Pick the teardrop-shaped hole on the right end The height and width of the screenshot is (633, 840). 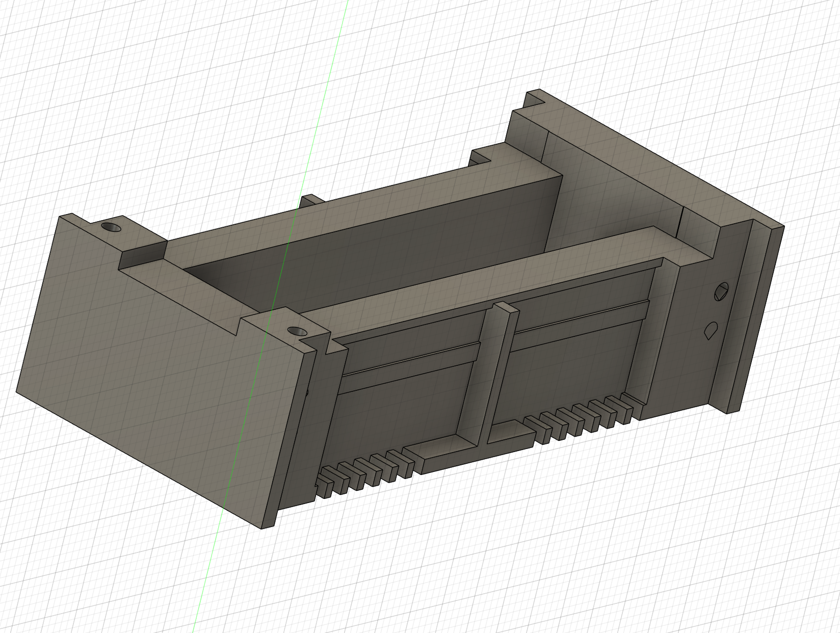pos(712,330)
